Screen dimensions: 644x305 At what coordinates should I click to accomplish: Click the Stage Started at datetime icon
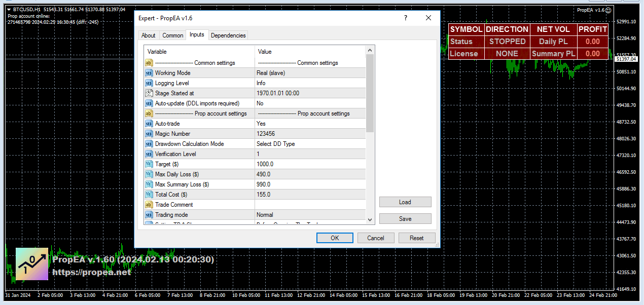pyautogui.click(x=149, y=93)
